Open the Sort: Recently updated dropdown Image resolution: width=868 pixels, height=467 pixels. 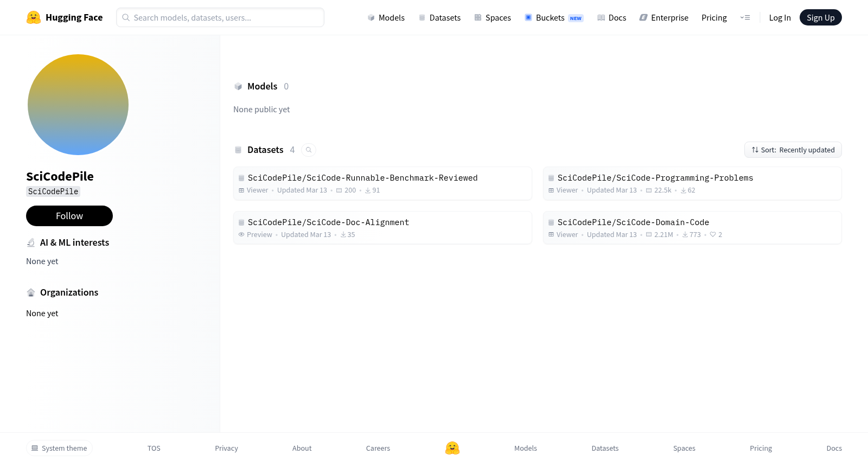(x=793, y=150)
